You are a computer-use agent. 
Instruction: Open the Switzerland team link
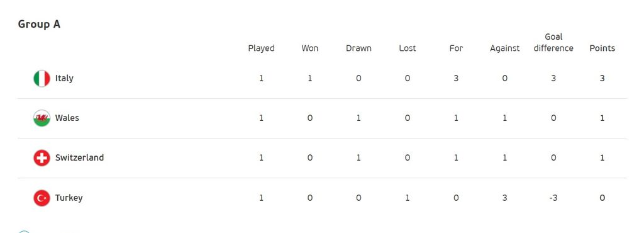click(79, 158)
